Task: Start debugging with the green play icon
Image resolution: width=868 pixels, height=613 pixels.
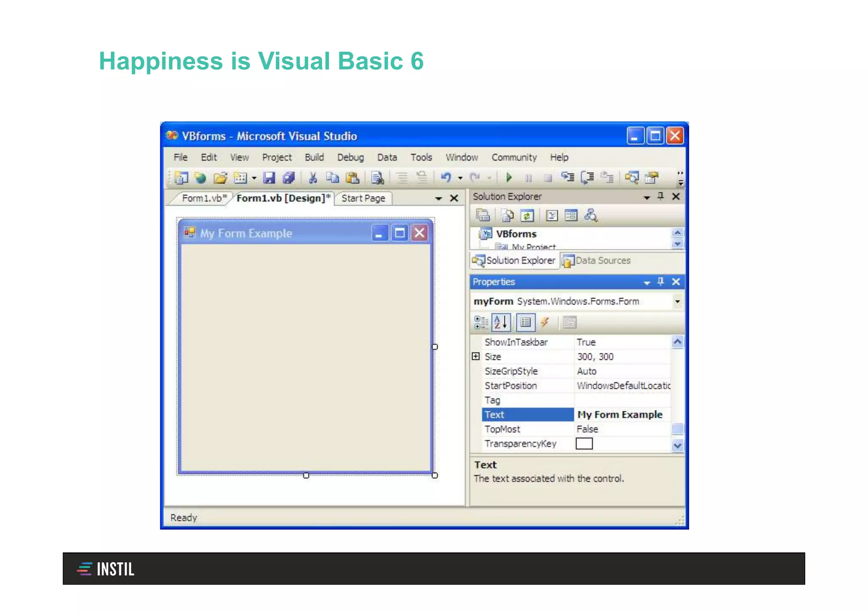Action: point(509,178)
